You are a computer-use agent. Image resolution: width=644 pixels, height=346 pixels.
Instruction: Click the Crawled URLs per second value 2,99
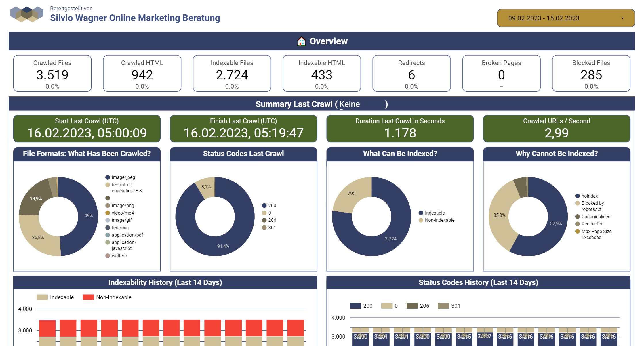(557, 133)
